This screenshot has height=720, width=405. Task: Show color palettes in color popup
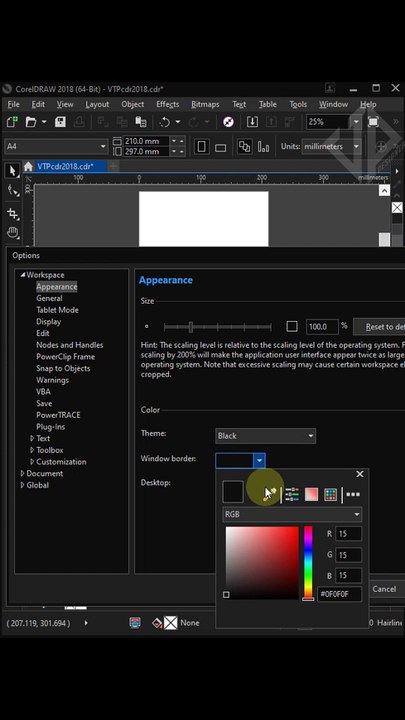(331, 495)
